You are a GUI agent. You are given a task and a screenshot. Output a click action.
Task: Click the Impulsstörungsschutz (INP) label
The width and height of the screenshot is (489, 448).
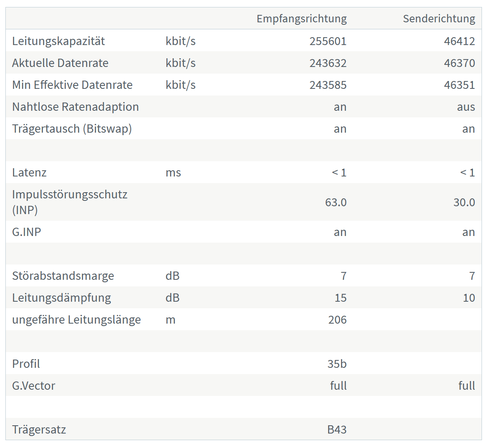coord(70,202)
